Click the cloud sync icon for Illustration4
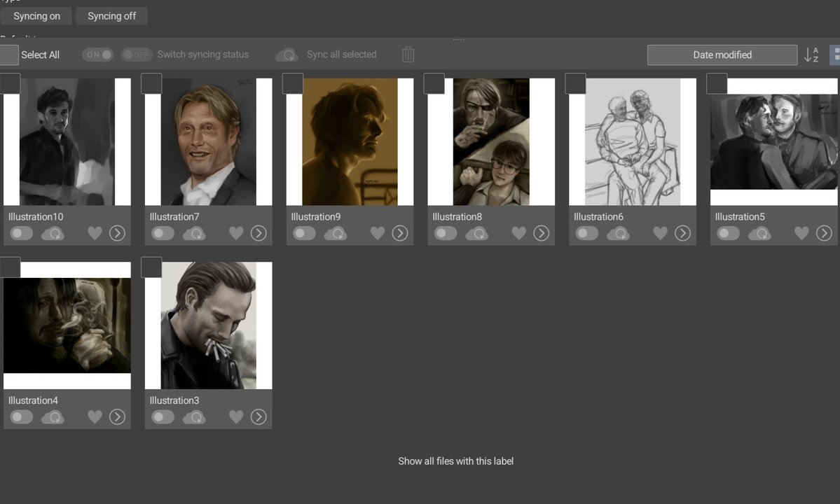The width and height of the screenshot is (840, 504). [53, 417]
